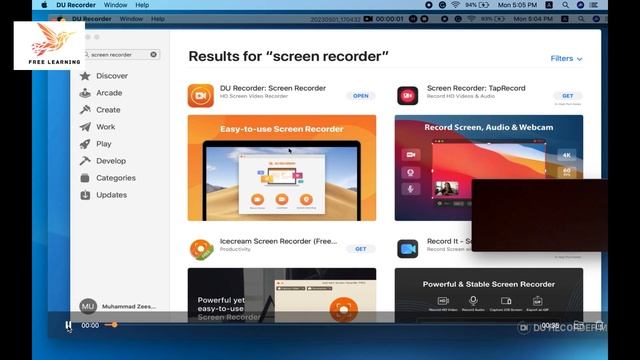
Task: Open the Window menu in top menu bar
Action: [x=116, y=5]
